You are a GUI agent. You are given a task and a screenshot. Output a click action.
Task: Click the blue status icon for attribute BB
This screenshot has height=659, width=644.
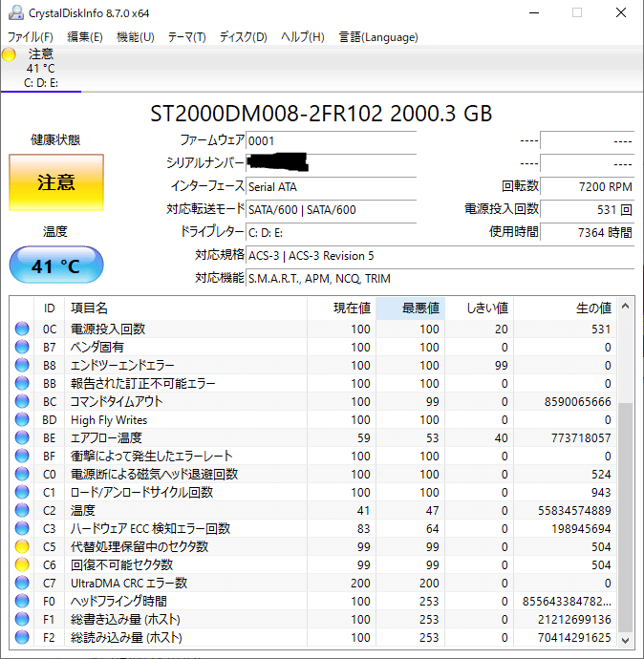(22, 383)
